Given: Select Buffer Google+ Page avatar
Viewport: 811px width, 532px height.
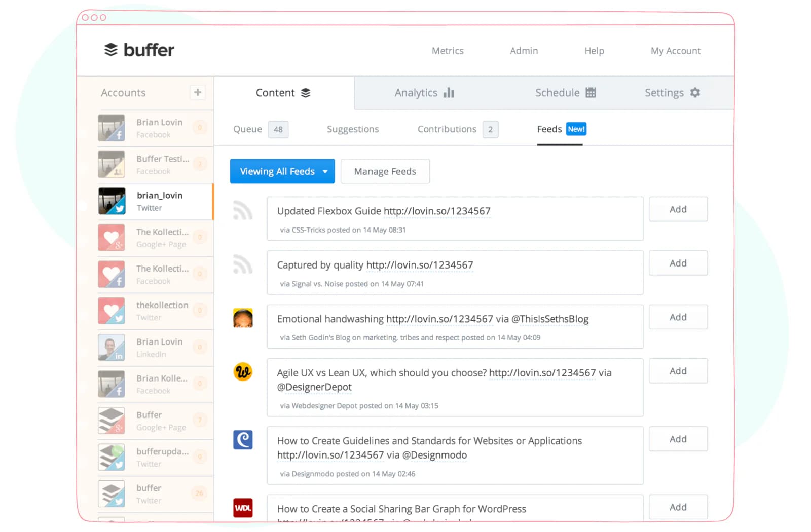Looking at the screenshot, I should coord(112,421).
